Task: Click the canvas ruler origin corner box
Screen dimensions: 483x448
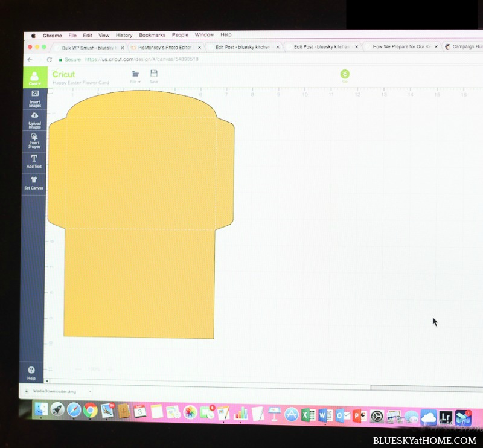Action: [x=51, y=91]
